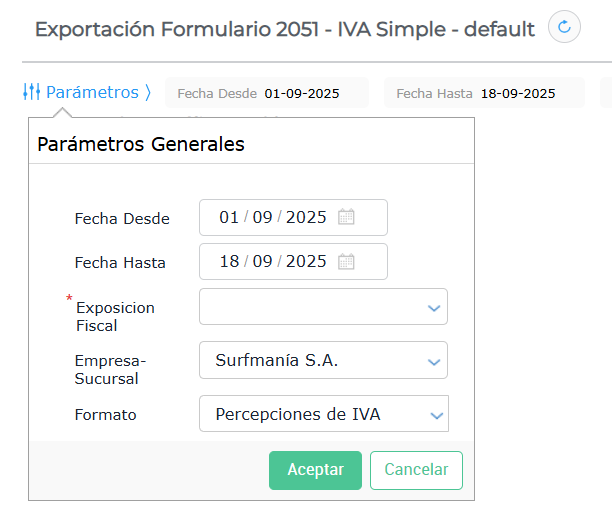Click the month segment of Fecha Hasta

pos(262,261)
